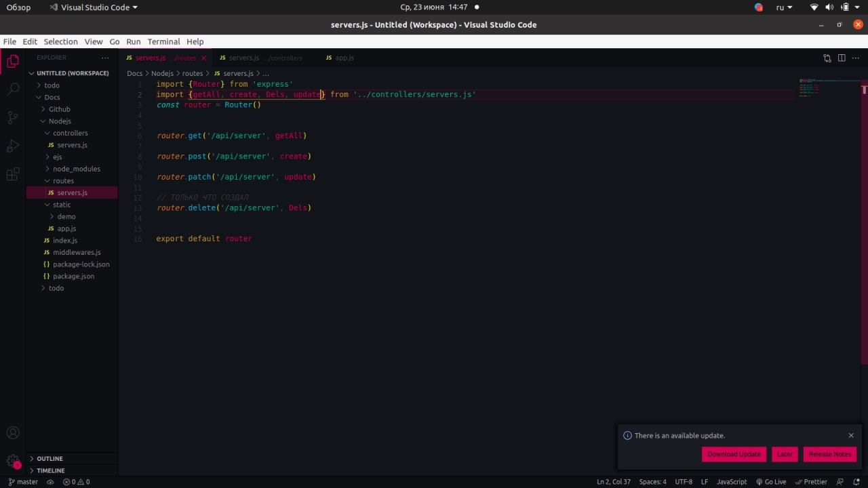The height and width of the screenshot is (488, 868).
Task: Click the Download Update button
Action: tap(734, 454)
